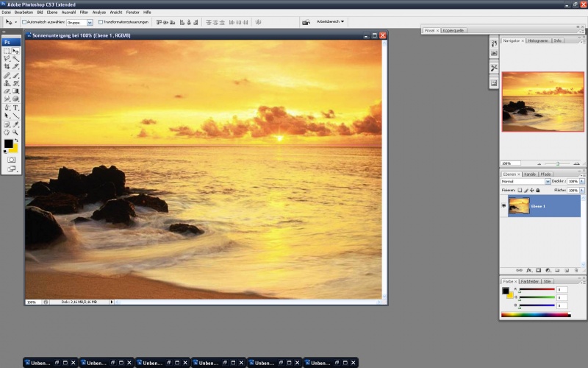Open the Gruppe dropdown in options bar

coord(79,23)
